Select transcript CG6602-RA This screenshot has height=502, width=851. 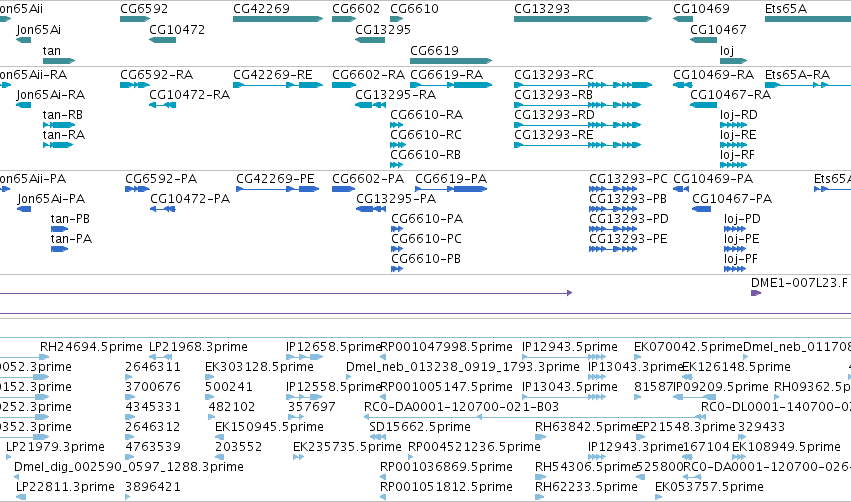tap(369, 75)
